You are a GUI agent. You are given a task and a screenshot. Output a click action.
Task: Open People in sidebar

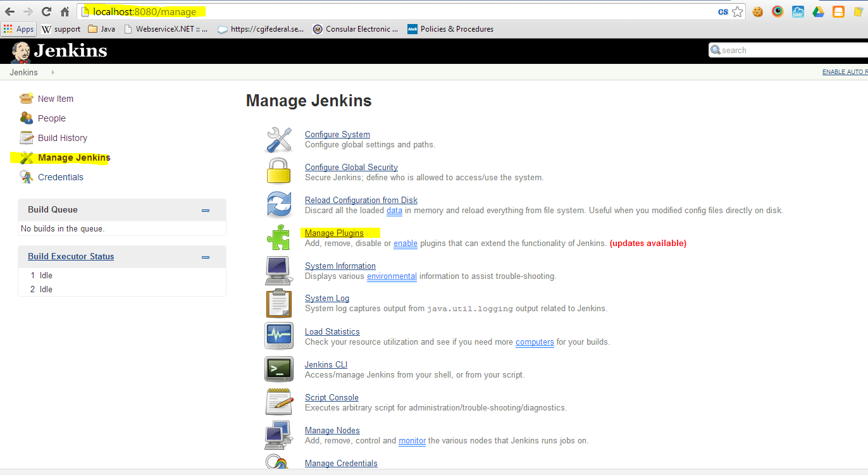coord(52,118)
